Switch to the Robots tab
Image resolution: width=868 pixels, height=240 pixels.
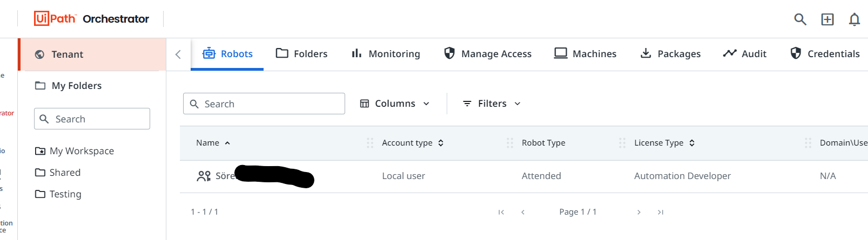click(227, 54)
